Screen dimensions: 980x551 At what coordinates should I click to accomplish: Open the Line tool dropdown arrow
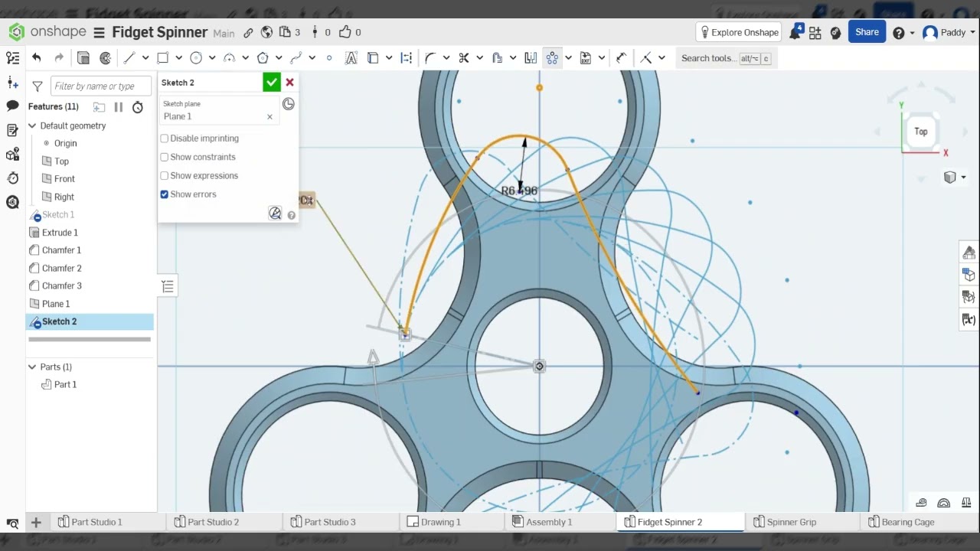[x=145, y=58]
